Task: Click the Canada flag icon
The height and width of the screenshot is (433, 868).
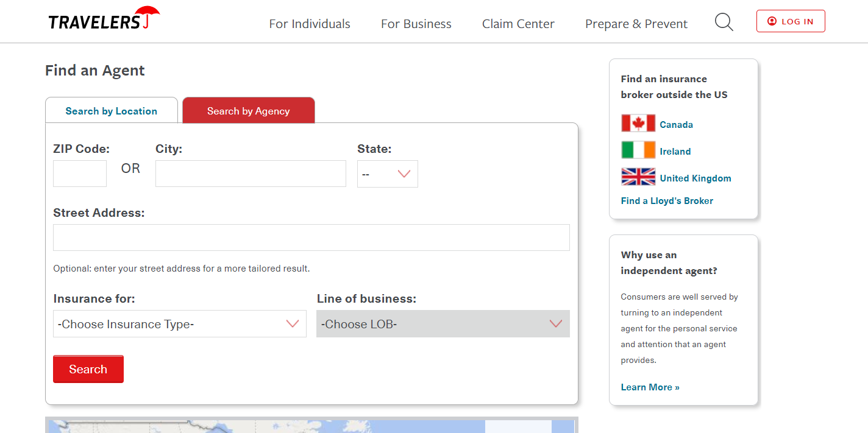Action: tap(638, 124)
